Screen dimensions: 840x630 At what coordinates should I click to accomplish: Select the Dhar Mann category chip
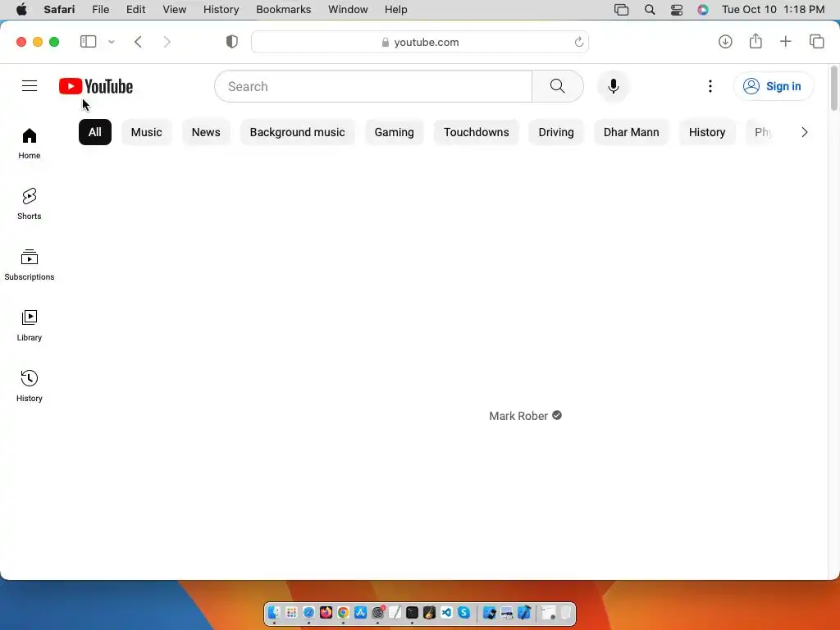tap(631, 132)
